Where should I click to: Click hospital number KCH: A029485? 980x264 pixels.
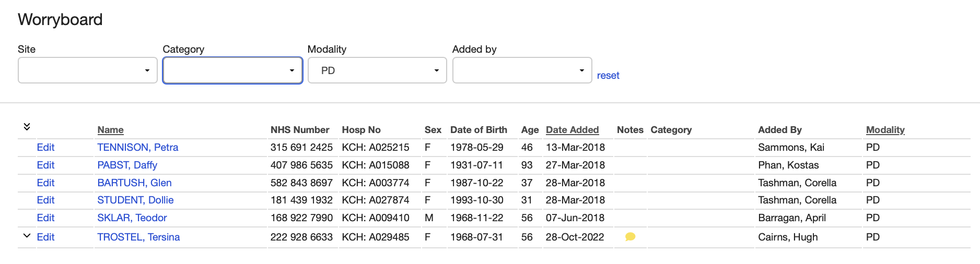point(376,237)
